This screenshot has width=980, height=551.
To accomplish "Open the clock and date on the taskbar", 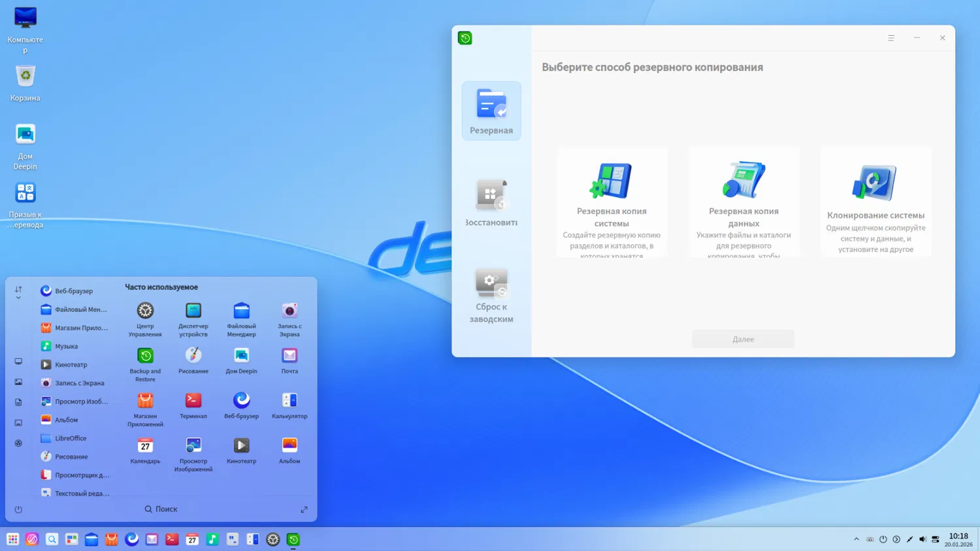I will (958, 539).
